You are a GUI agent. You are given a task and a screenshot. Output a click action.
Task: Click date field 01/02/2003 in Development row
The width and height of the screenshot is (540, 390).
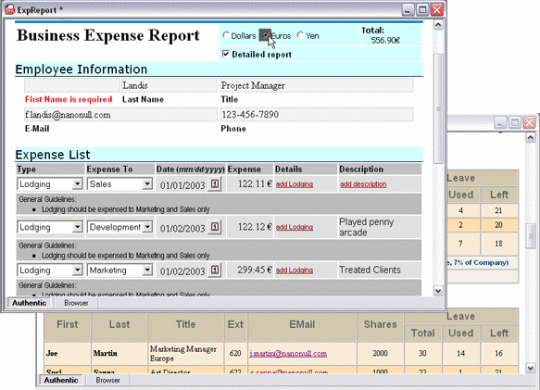click(x=183, y=228)
